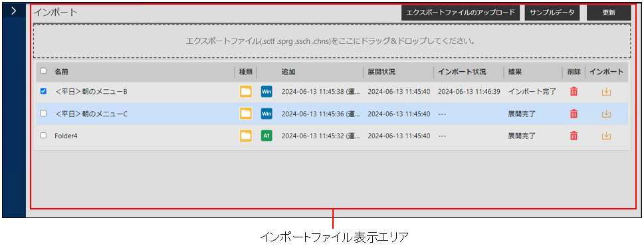The width and height of the screenshot is (644, 250).
Task: Click folder icon in <平日>朝のメニューB row
Action: [246, 92]
